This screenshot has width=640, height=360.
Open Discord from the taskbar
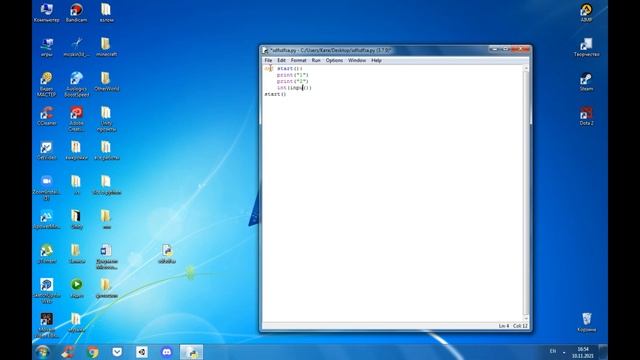pos(167,352)
